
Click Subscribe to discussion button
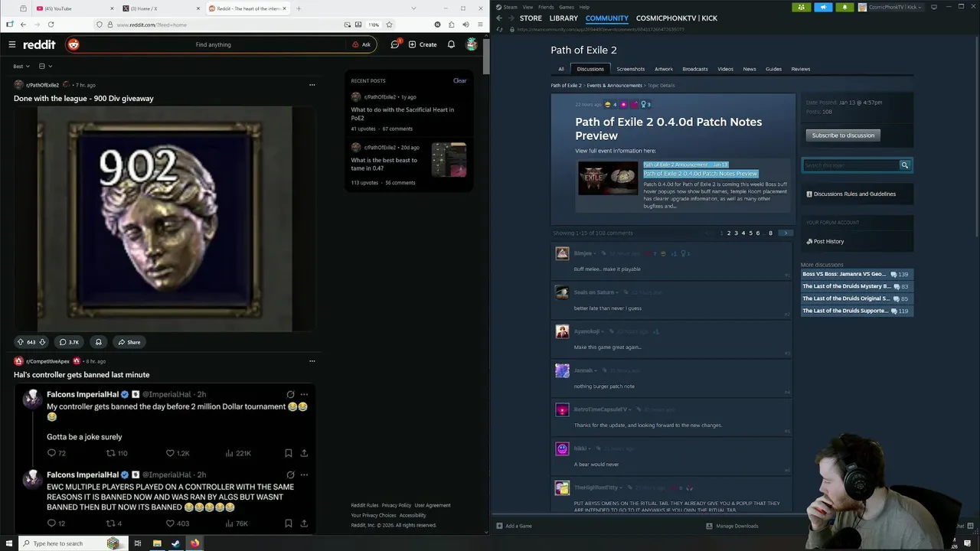coord(843,135)
